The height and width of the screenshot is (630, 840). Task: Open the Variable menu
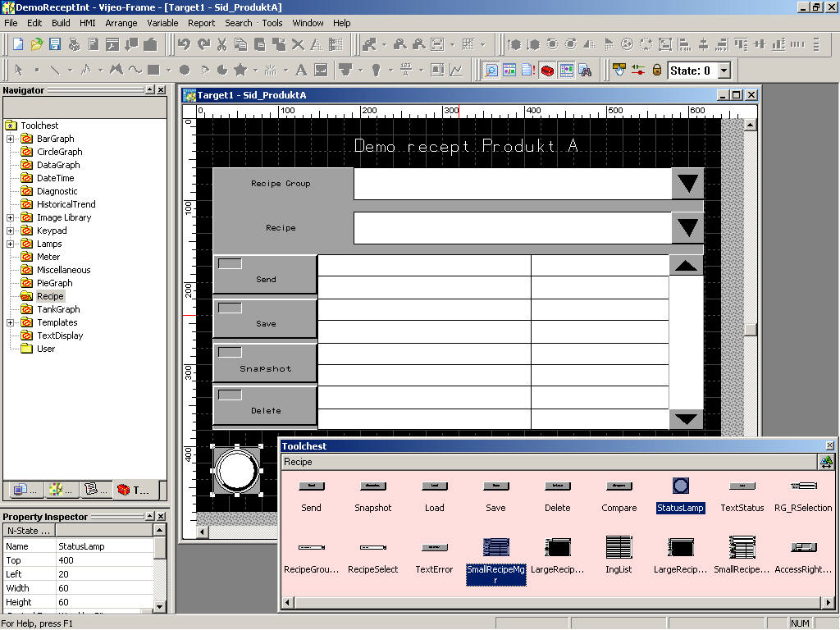click(x=162, y=23)
